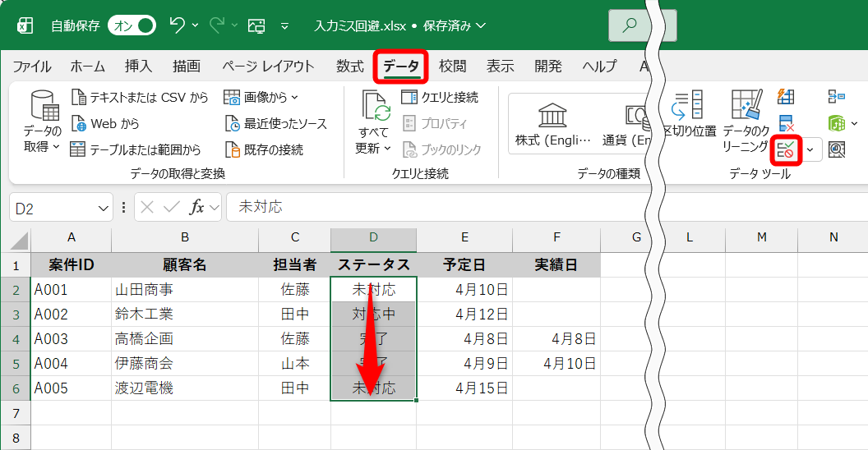Viewport: 868px width, 450px height.
Task: Open the ヘルプ tab
Action: [x=599, y=67]
